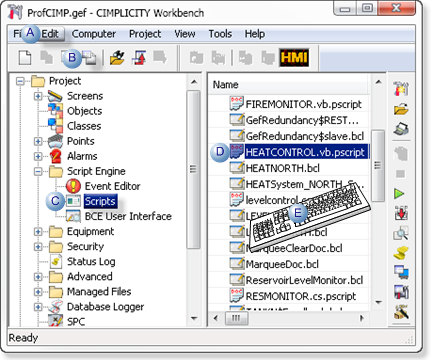The width and height of the screenshot is (433, 361).
Task: Click the HMI toolbar icon
Action: click(x=294, y=58)
